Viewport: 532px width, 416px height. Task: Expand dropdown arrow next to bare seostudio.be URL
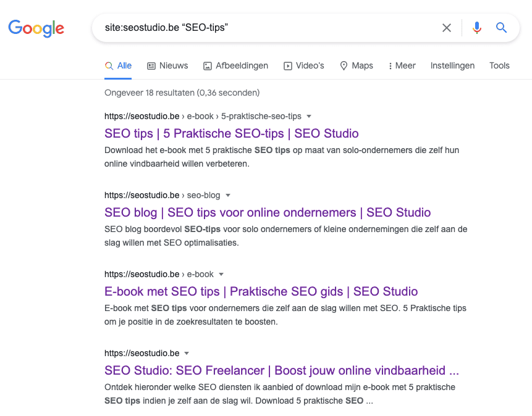click(187, 353)
